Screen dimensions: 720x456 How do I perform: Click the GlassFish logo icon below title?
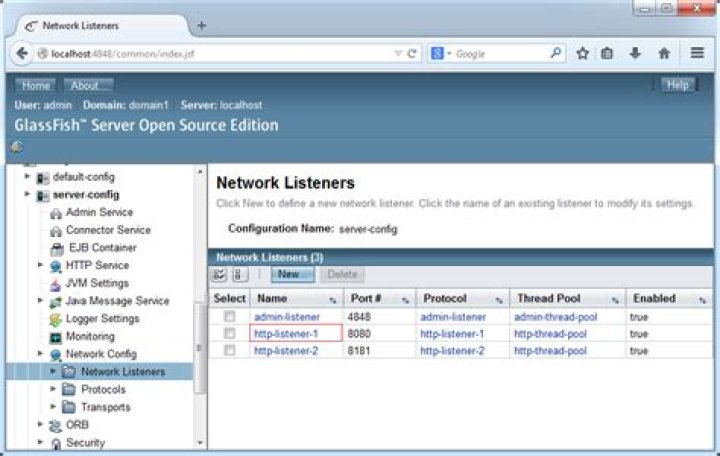[x=17, y=146]
